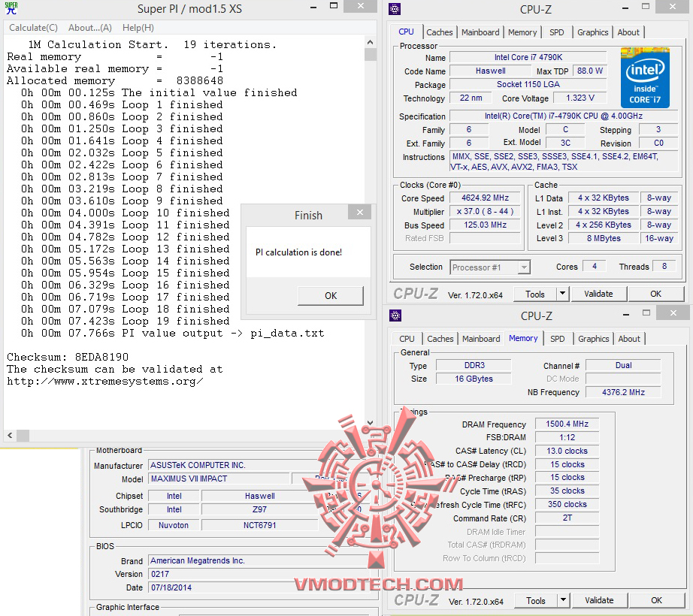
Task: Open Mainboard tab in bottom CPU-Z window
Action: pos(481,339)
